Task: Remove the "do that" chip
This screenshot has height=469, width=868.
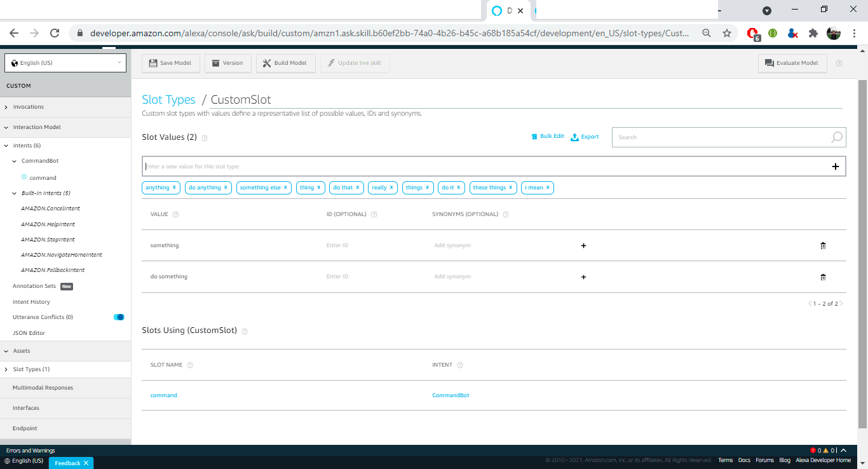Action: tap(358, 187)
